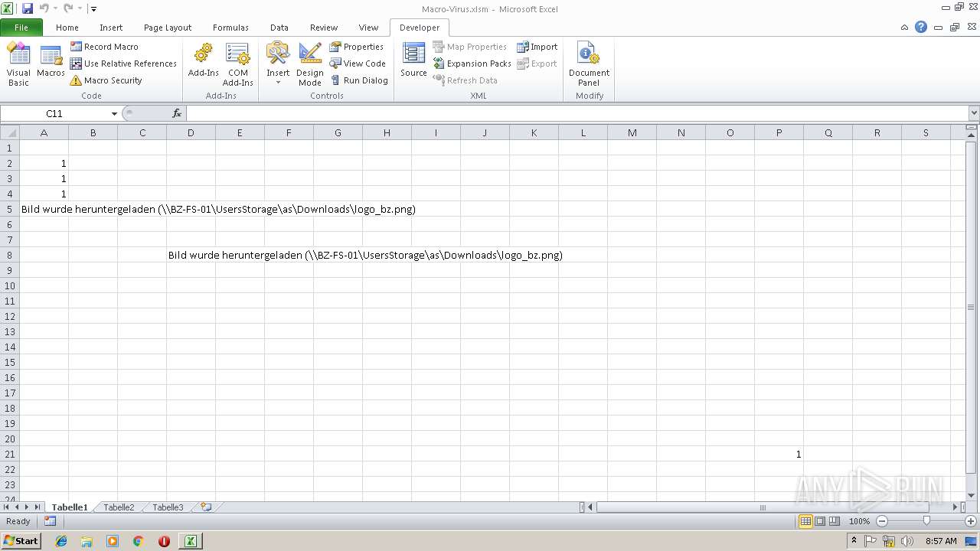Zoom in with the plus button

click(970, 521)
